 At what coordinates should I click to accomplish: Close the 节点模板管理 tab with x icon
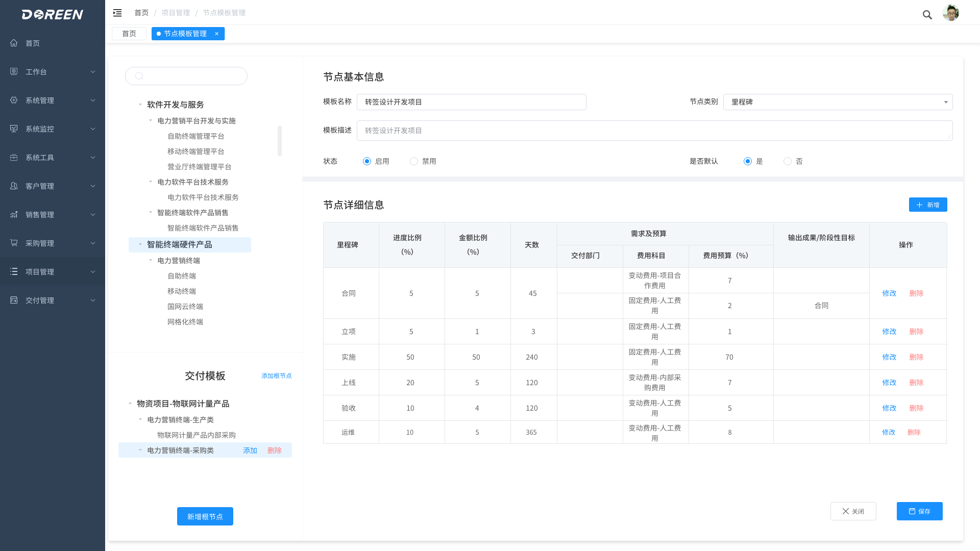[216, 34]
